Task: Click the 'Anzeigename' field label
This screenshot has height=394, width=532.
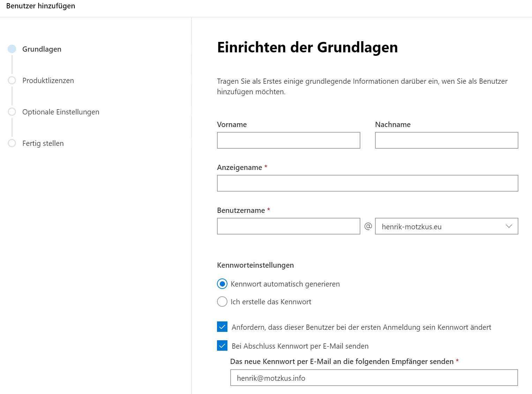Action: [x=240, y=168]
